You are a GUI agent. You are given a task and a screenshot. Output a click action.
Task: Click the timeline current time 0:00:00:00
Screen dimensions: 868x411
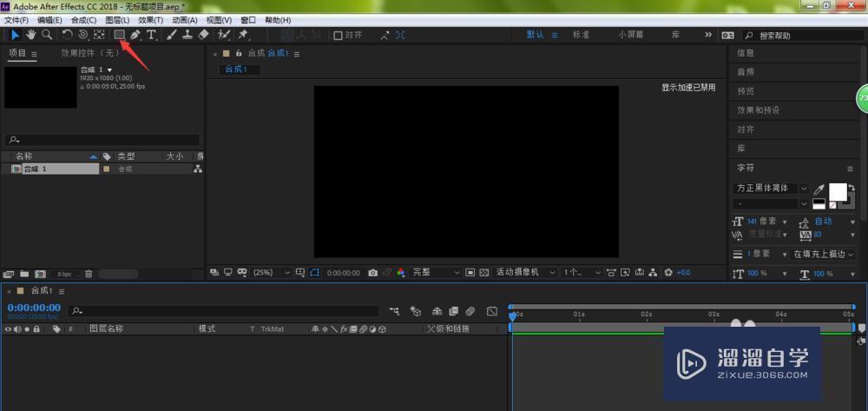pyautogui.click(x=35, y=308)
